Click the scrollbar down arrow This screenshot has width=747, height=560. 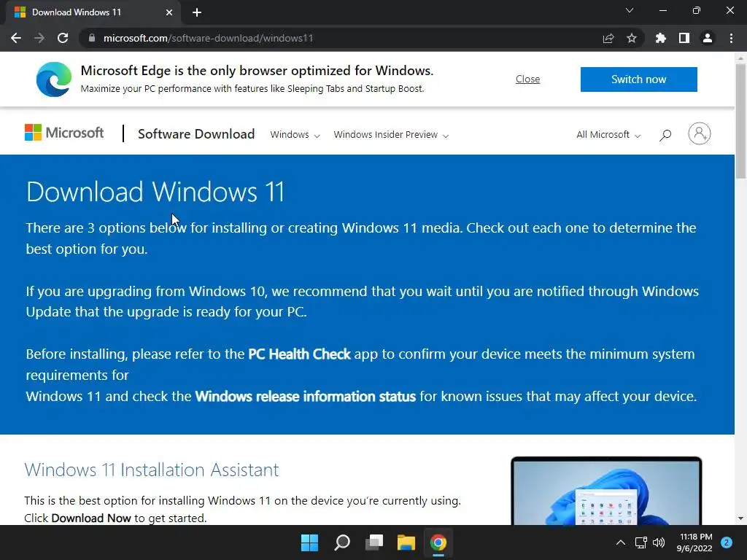pos(740,518)
